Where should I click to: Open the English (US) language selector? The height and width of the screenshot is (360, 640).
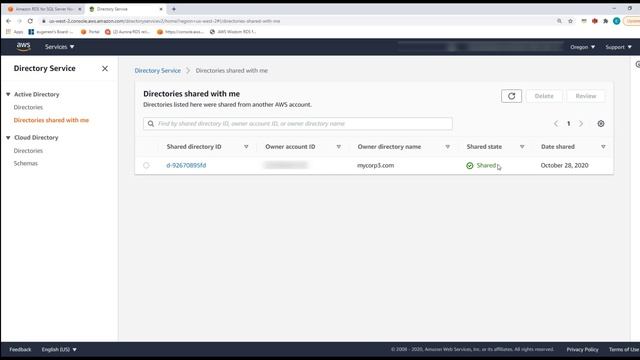coord(59,349)
